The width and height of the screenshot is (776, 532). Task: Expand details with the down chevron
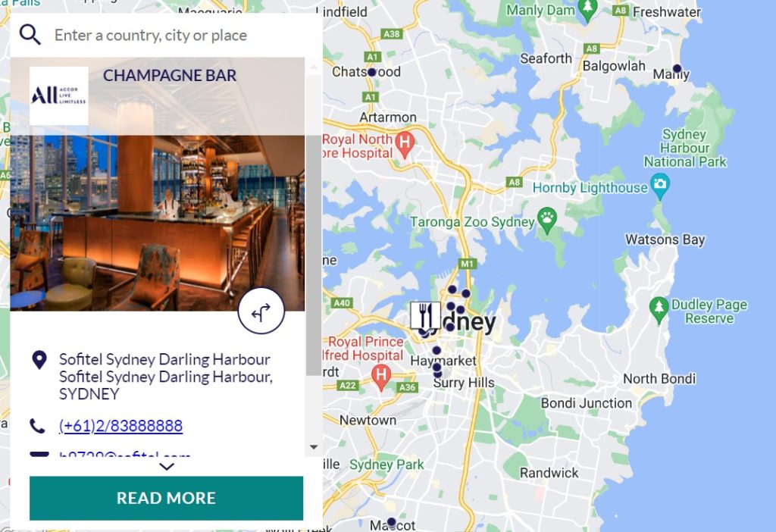coord(167,466)
